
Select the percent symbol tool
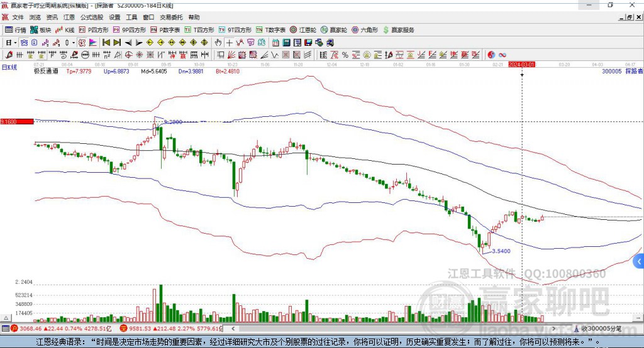click(x=345, y=55)
